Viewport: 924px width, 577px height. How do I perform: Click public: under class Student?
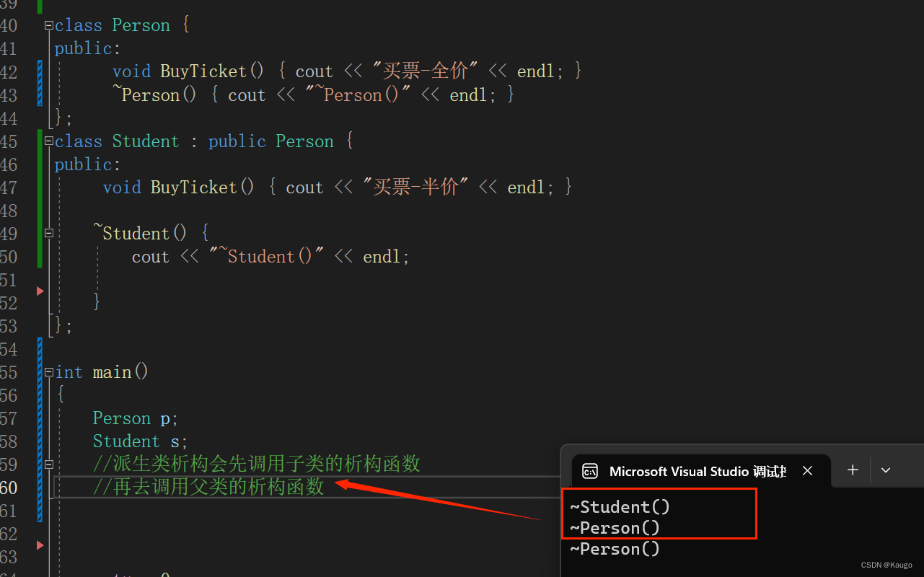click(x=88, y=164)
